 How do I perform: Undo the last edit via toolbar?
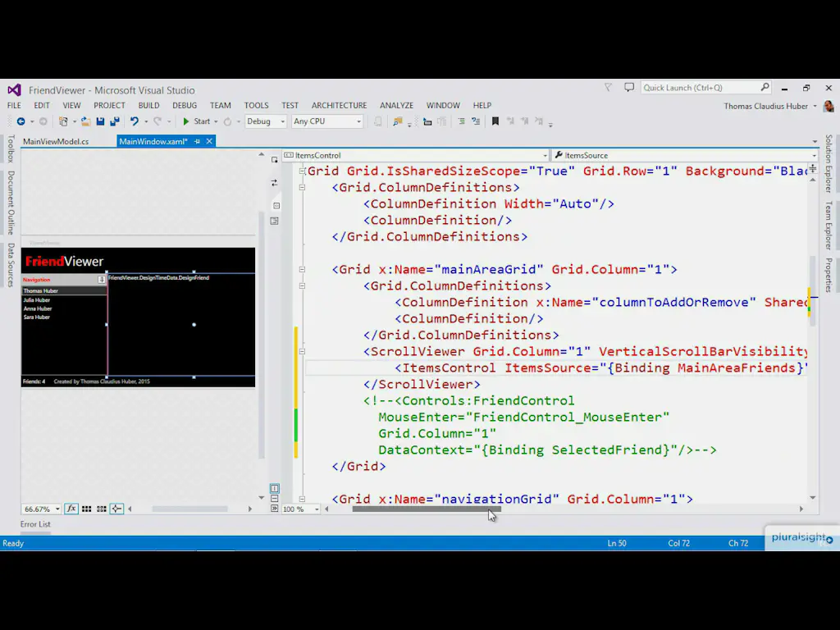point(135,121)
